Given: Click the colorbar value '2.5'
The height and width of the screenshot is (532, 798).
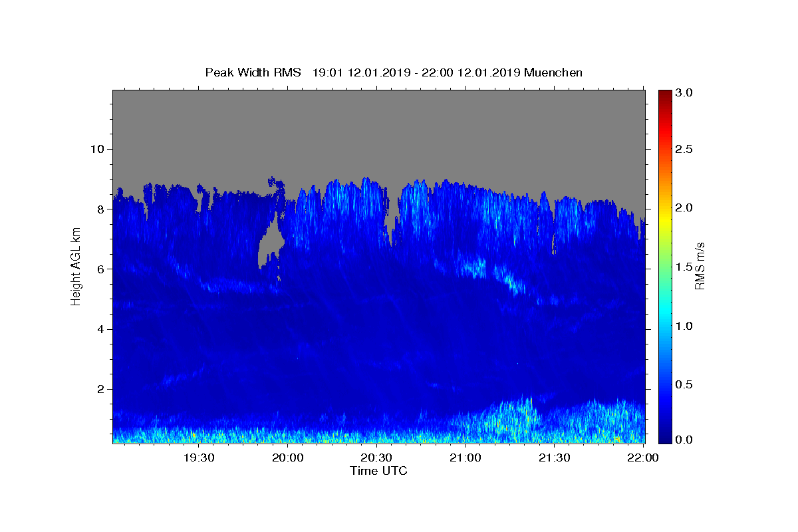Looking at the screenshot, I should click(684, 149).
